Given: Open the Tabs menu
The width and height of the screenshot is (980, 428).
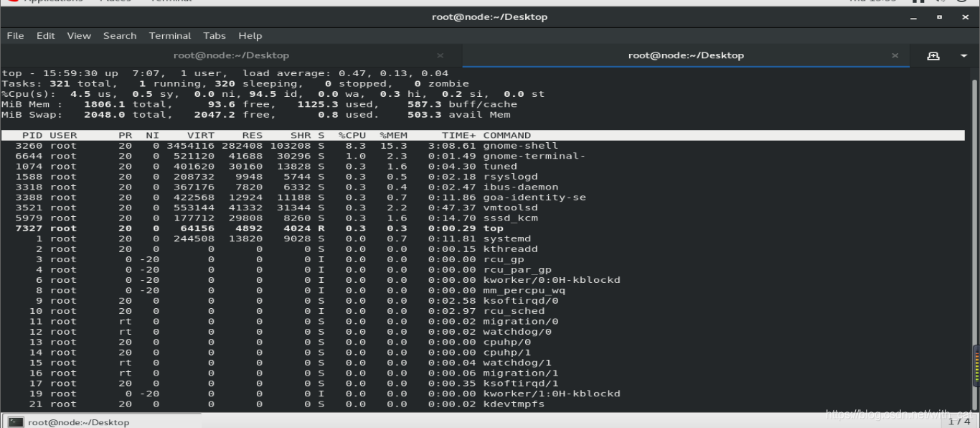Looking at the screenshot, I should 215,36.
